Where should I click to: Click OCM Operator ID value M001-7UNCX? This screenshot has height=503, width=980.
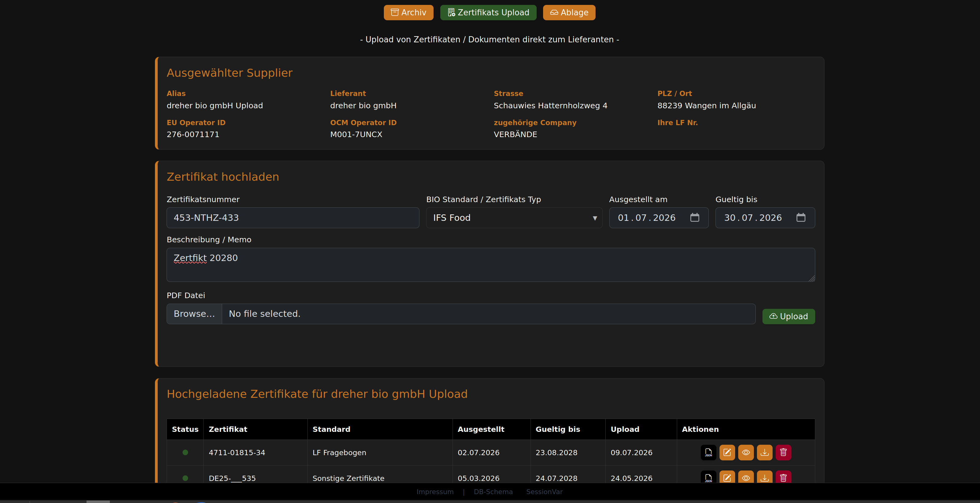point(356,134)
